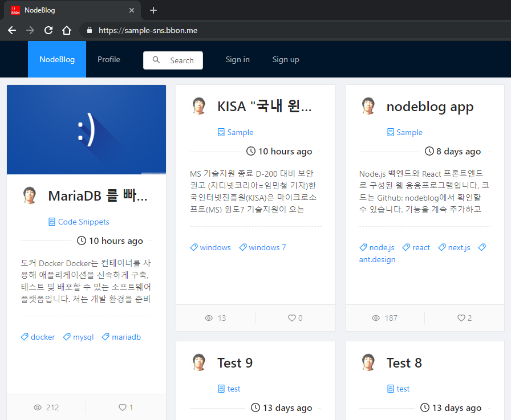Click the category icon beside Code Snippets

click(52, 222)
